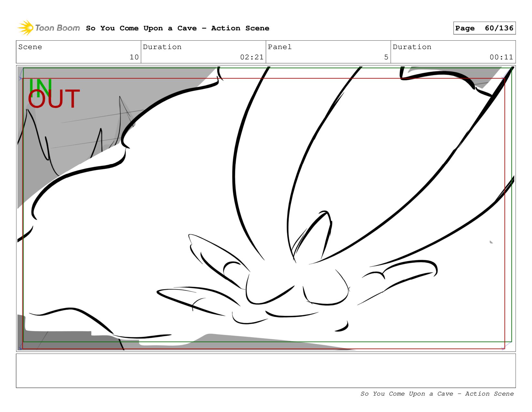Click the Toon Boom logo
532x412 pixels.
[x=48, y=28]
